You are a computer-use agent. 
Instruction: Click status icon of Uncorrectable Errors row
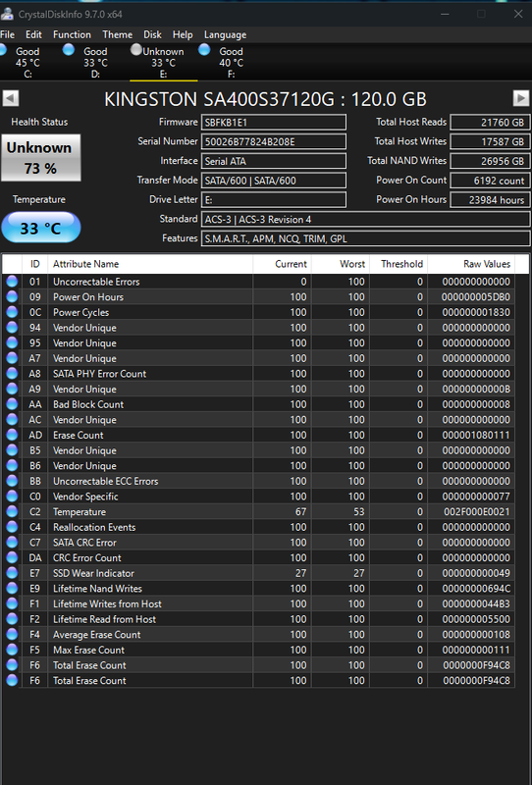(12, 282)
